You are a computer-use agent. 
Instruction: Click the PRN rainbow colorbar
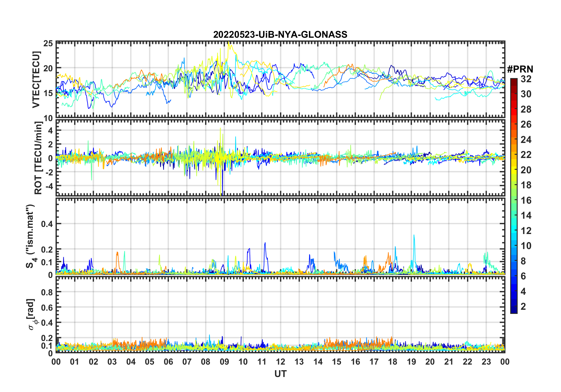[514, 196]
